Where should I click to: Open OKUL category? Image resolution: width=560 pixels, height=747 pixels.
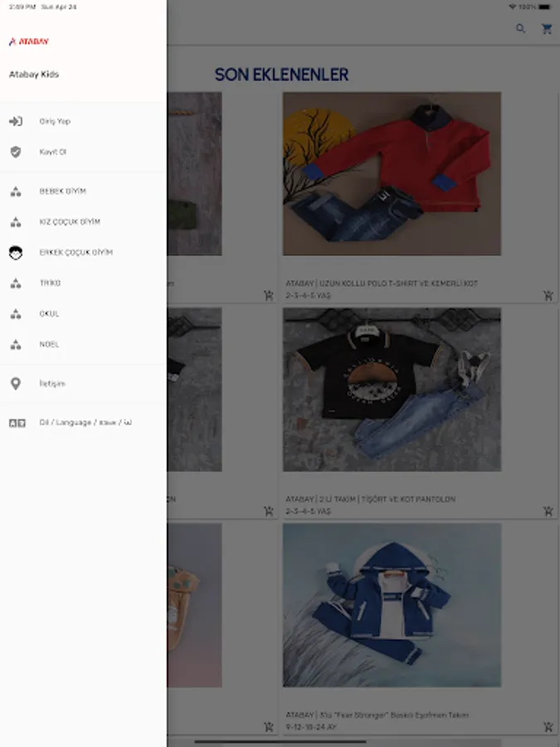click(x=83, y=314)
